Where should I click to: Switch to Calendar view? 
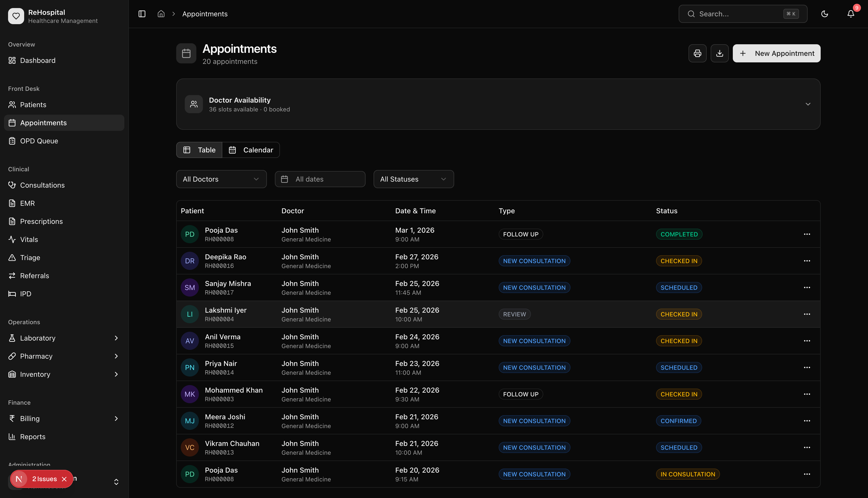pos(251,150)
